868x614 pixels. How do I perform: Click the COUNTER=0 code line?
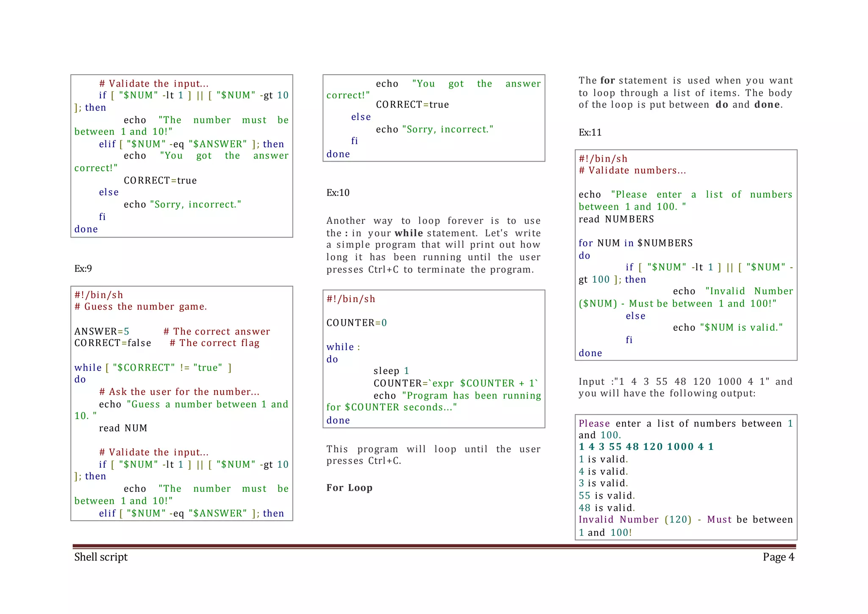[x=356, y=323]
